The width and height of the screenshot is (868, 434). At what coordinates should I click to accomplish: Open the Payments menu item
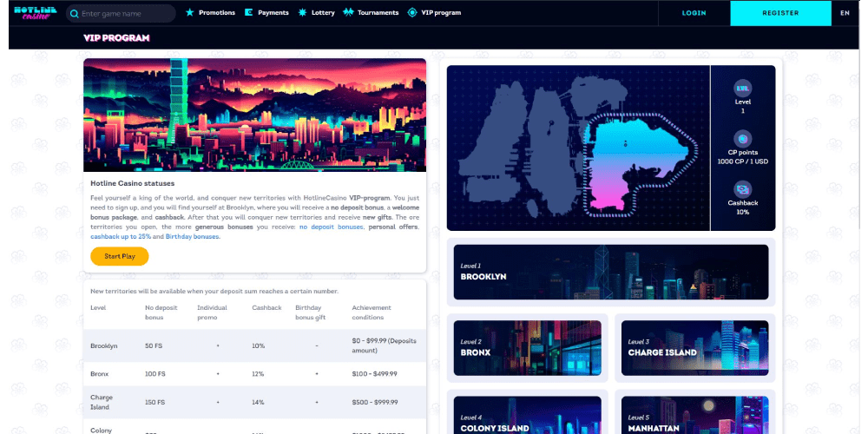click(x=273, y=13)
